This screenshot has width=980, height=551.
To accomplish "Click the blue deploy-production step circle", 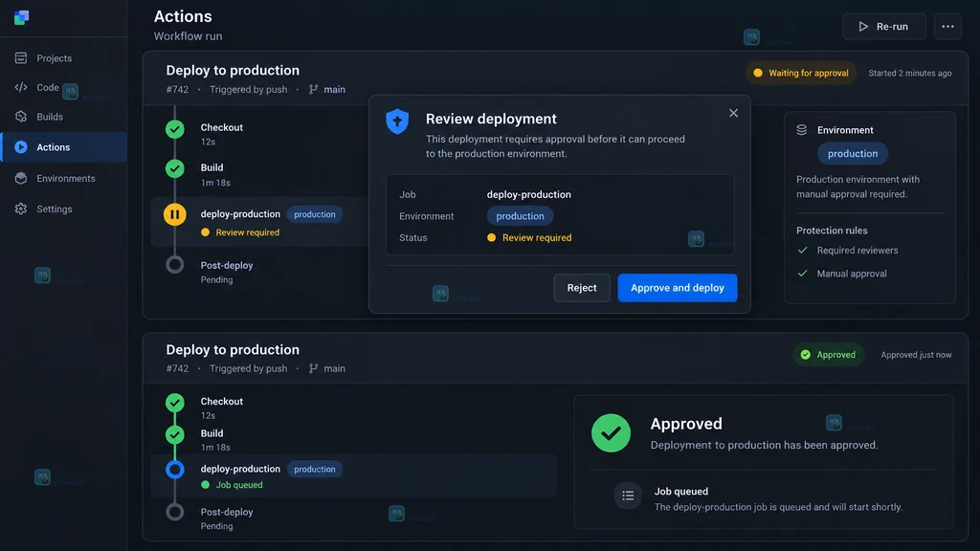I will [175, 470].
